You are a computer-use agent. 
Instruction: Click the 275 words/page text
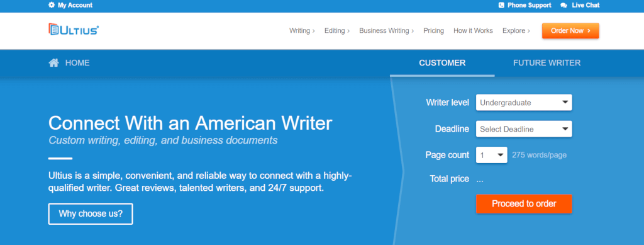pyautogui.click(x=539, y=156)
